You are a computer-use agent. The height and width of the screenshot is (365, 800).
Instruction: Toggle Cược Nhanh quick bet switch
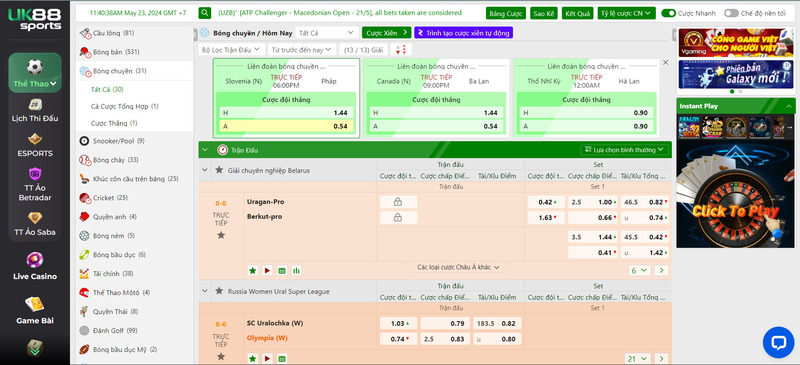coord(668,13)
